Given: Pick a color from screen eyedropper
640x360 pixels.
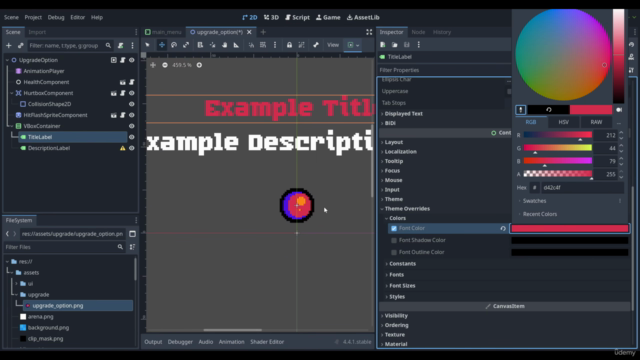Looking at the screenshot, I should (x=521, y=110).
